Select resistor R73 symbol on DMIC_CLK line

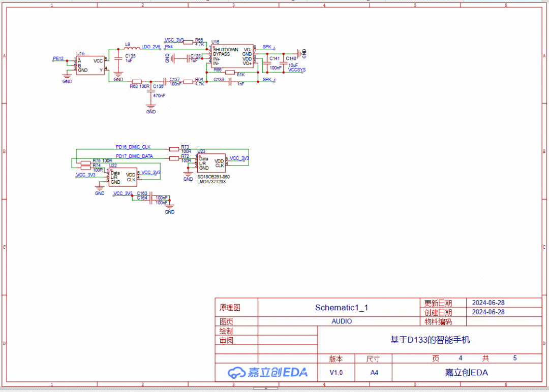coord(174,149)
